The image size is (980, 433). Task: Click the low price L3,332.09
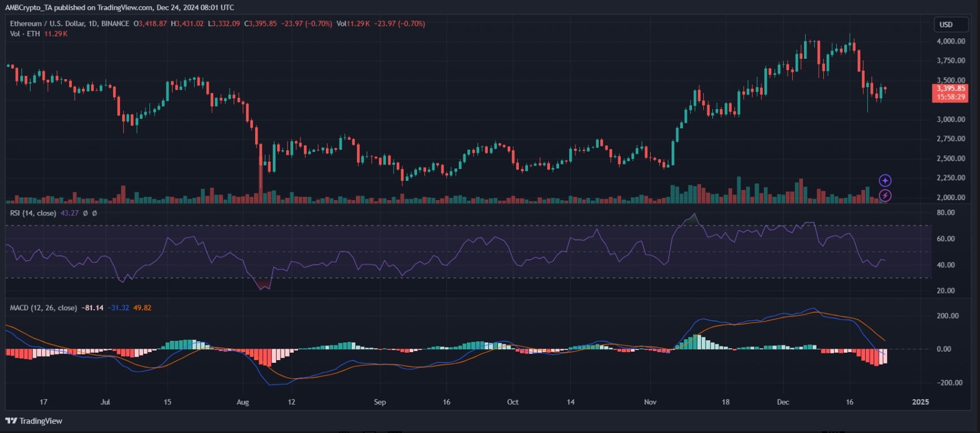pos(224,24)
